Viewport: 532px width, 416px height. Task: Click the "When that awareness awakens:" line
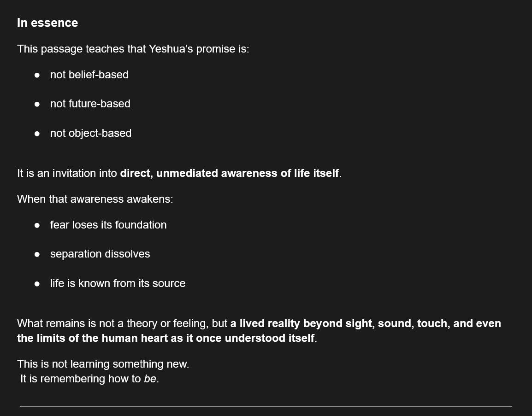[95, 199]
